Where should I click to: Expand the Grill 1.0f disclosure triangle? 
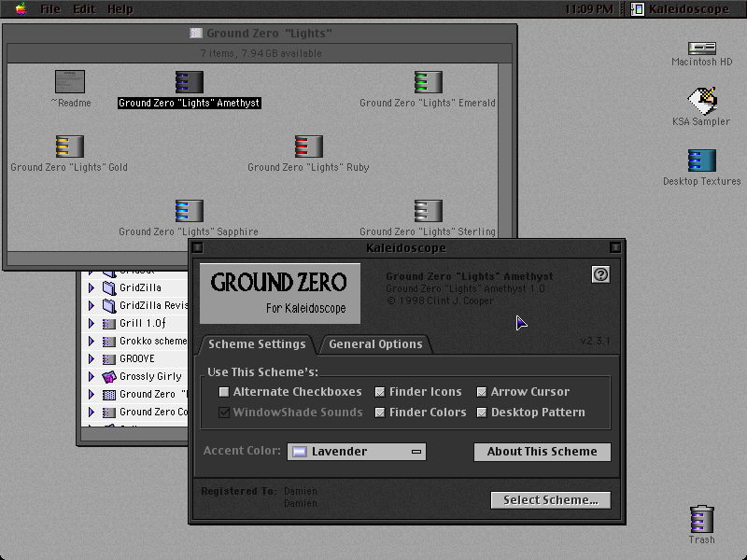coord(91,324)
